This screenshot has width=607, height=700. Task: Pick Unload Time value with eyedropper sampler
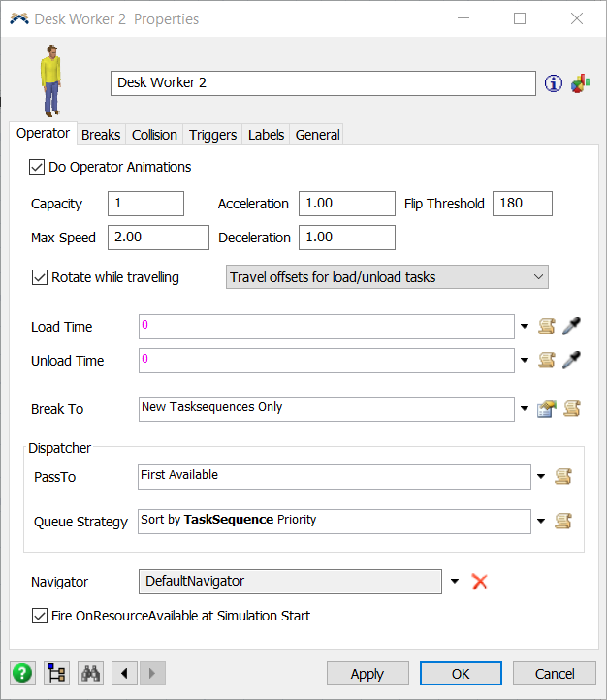(571, 361)
